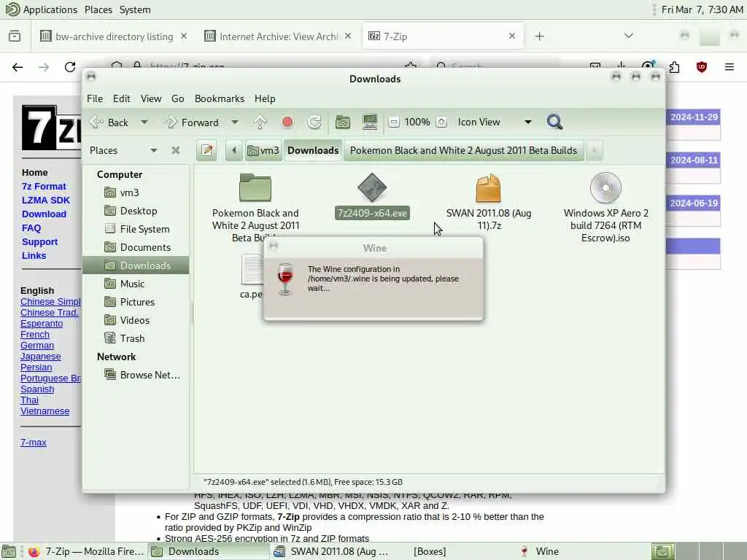This screenshot has height=560, width=747.
Task: Select Videos in the sidebar
Action: coord(136,320)
